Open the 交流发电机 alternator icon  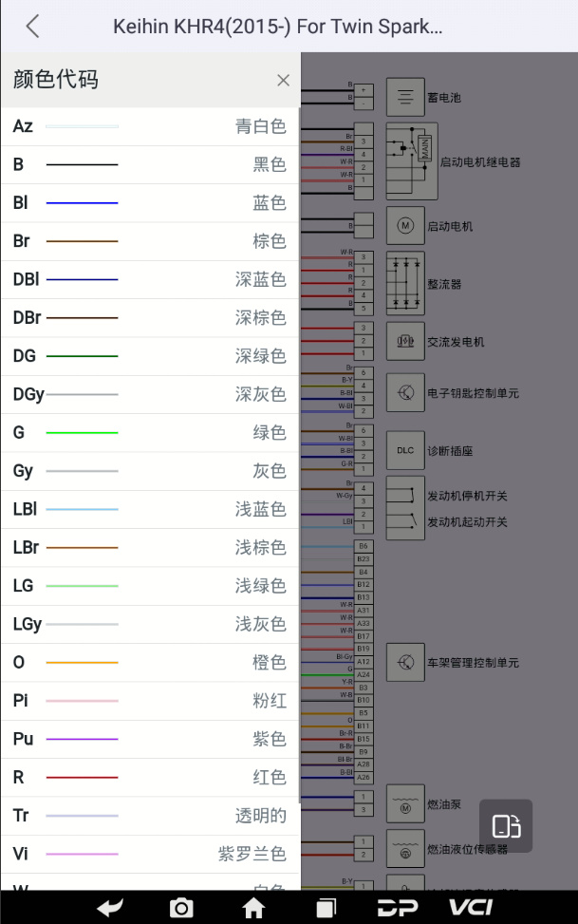coord(405,341)
